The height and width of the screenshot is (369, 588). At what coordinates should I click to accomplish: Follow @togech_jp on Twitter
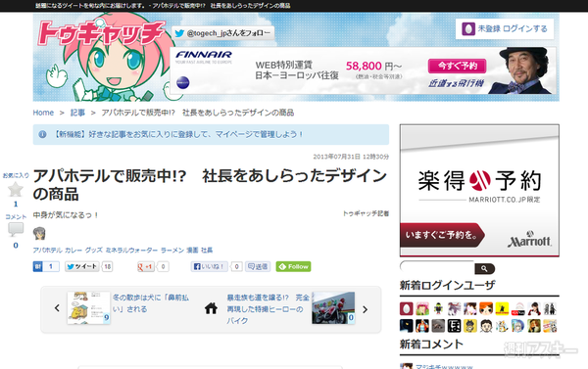tap(222, 33)
